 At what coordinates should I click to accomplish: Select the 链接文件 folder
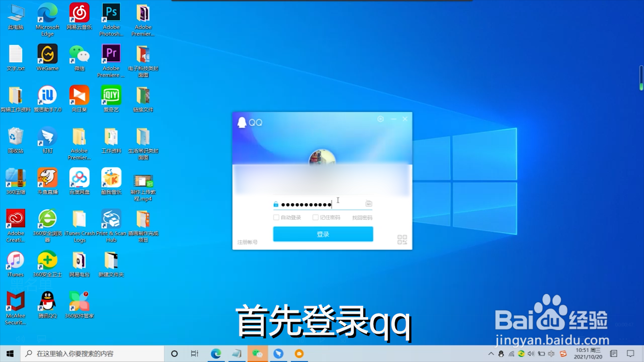tap(143, 99)
